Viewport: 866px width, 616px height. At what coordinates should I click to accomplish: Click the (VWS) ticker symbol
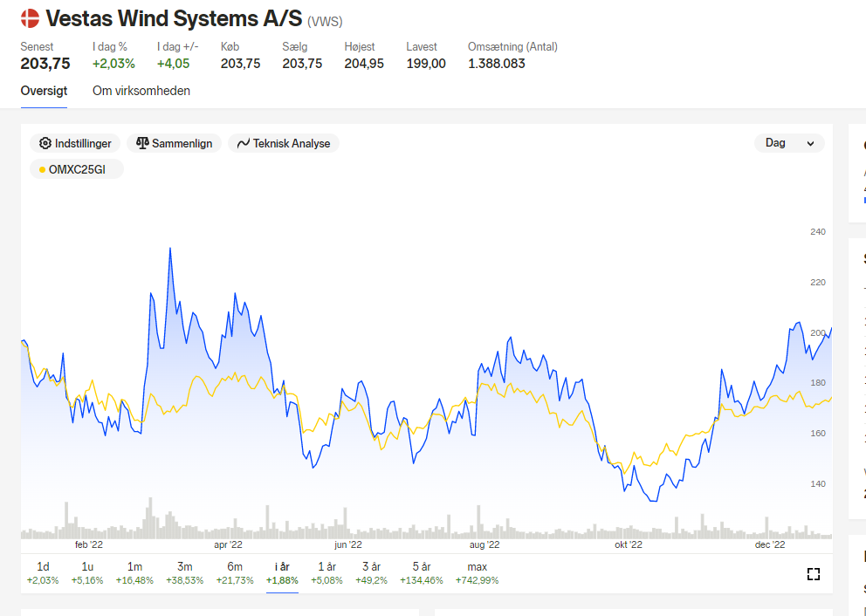[x=325, y=22]
